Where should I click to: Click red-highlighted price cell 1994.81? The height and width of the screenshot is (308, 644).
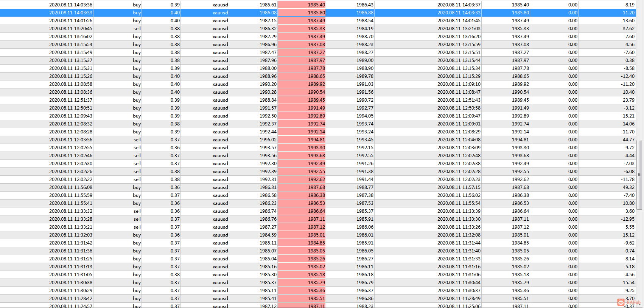click(x=302, y=140)
